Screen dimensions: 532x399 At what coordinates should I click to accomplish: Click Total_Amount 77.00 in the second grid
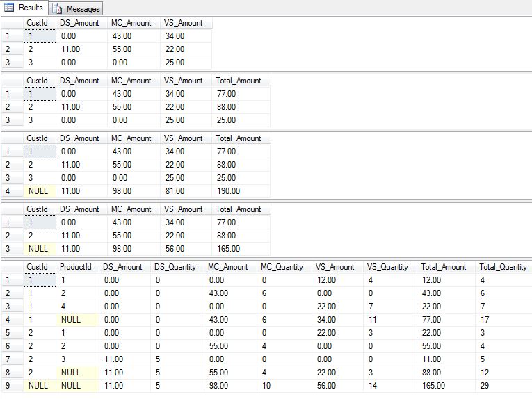[241, 94]
